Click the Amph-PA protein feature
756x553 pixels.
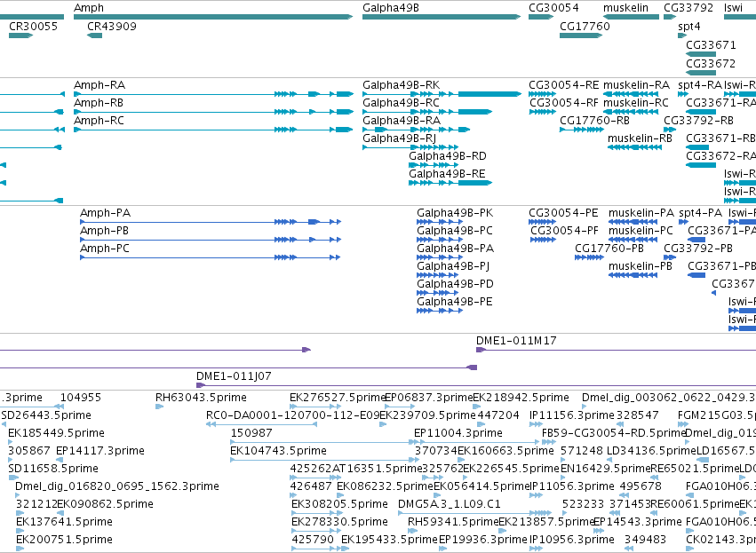click(211, 222)
